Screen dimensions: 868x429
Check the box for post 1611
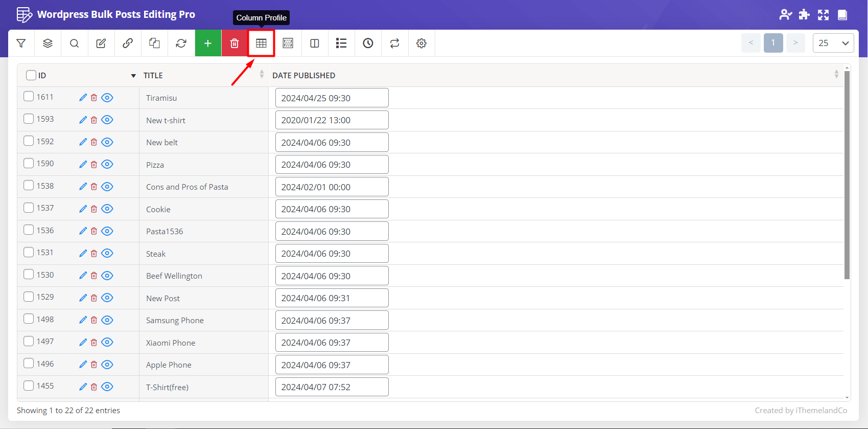(x=29, y=97)
